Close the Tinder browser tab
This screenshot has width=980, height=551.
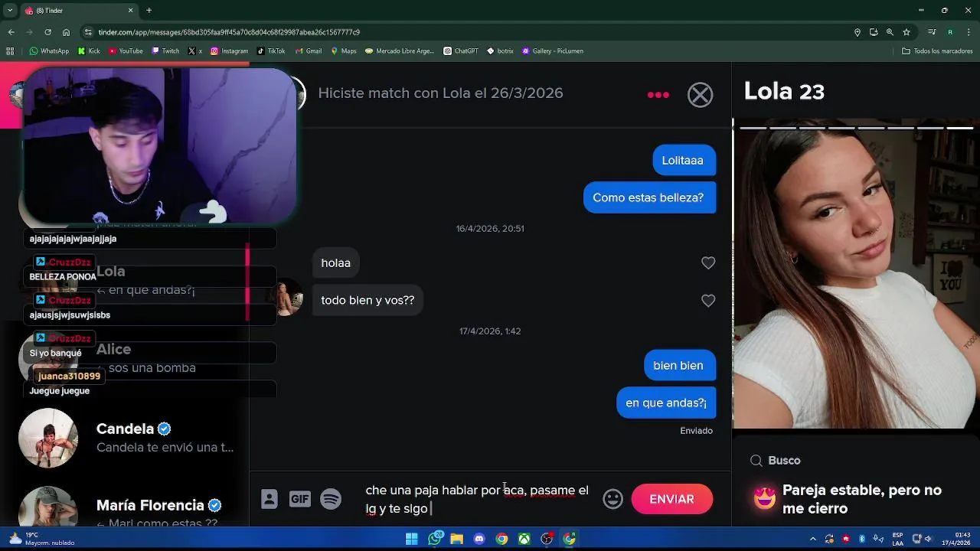click(x=130, y=11)
